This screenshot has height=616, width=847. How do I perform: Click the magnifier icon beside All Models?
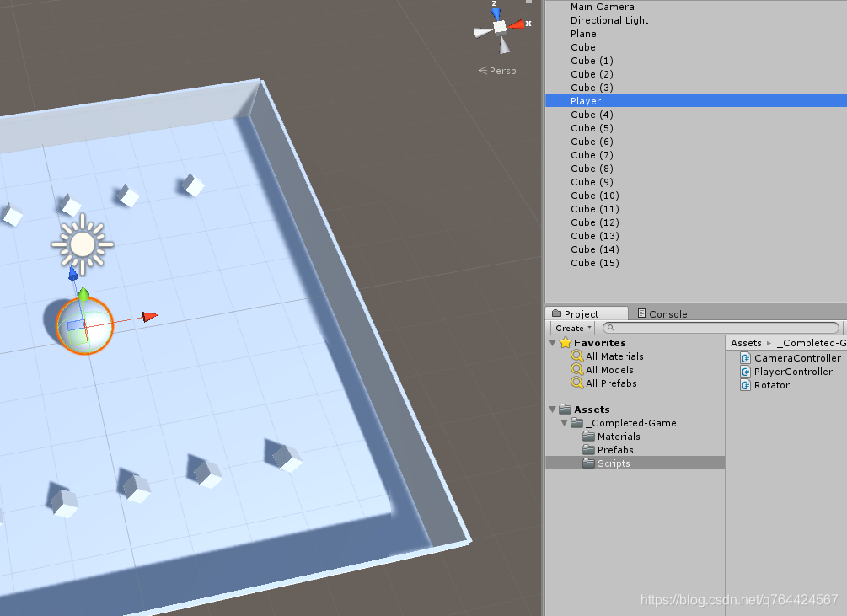tap(577, 370)
